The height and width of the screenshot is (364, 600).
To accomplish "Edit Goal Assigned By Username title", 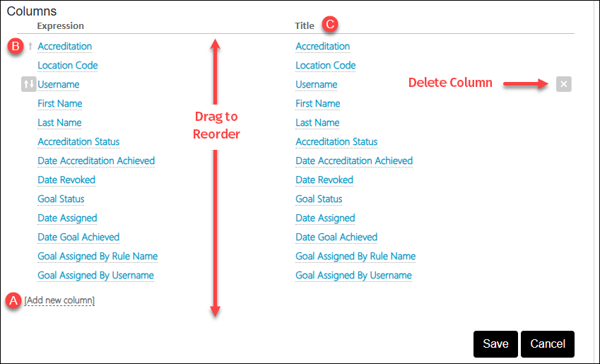I will 353,276.
